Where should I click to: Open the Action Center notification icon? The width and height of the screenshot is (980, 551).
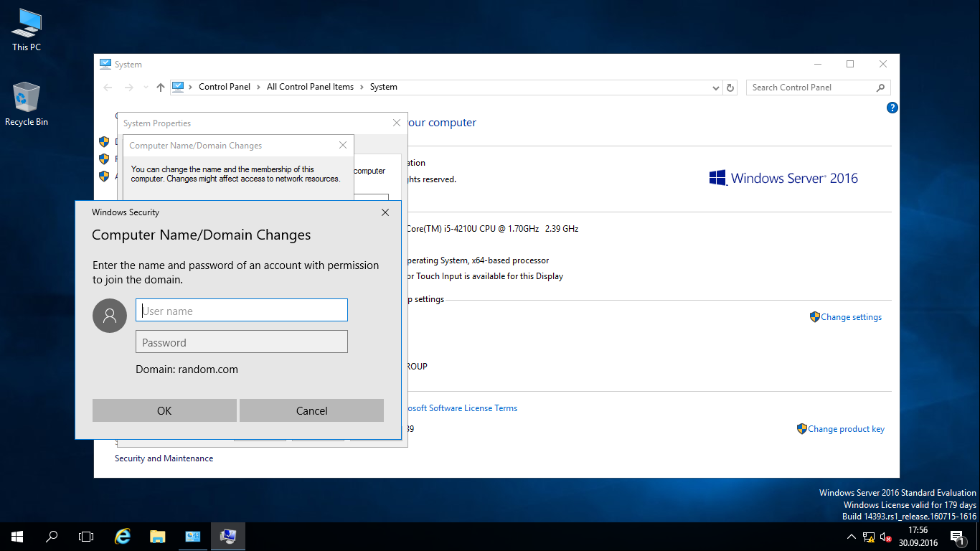click(x=957, y=537)
